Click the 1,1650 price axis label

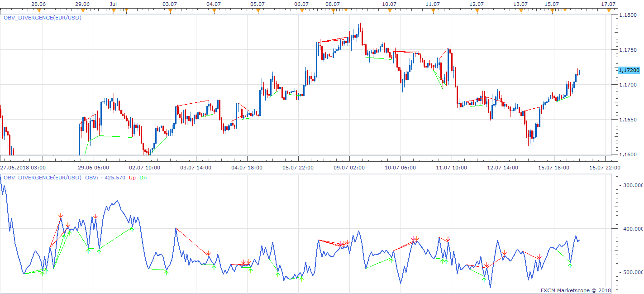[x=628, y=120]
